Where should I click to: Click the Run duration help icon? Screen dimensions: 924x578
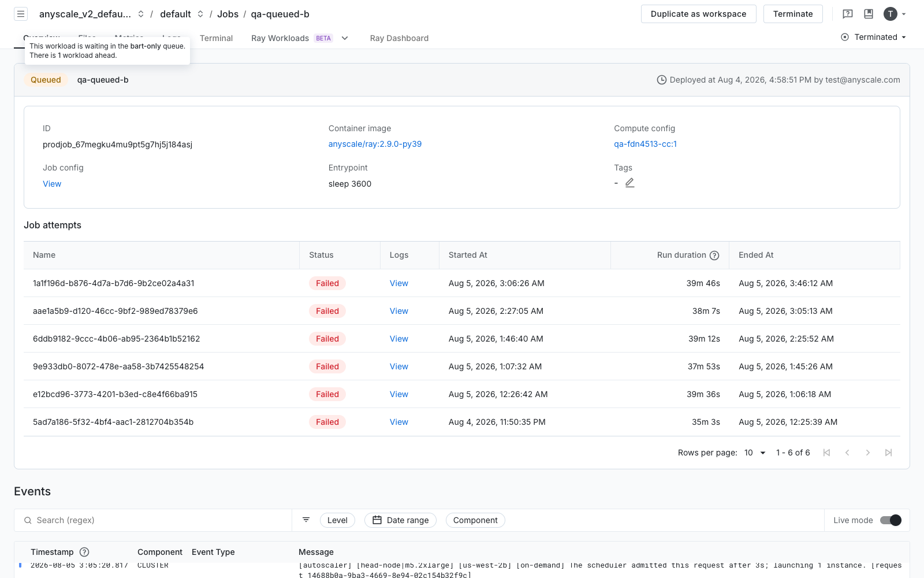coord(714,255)
